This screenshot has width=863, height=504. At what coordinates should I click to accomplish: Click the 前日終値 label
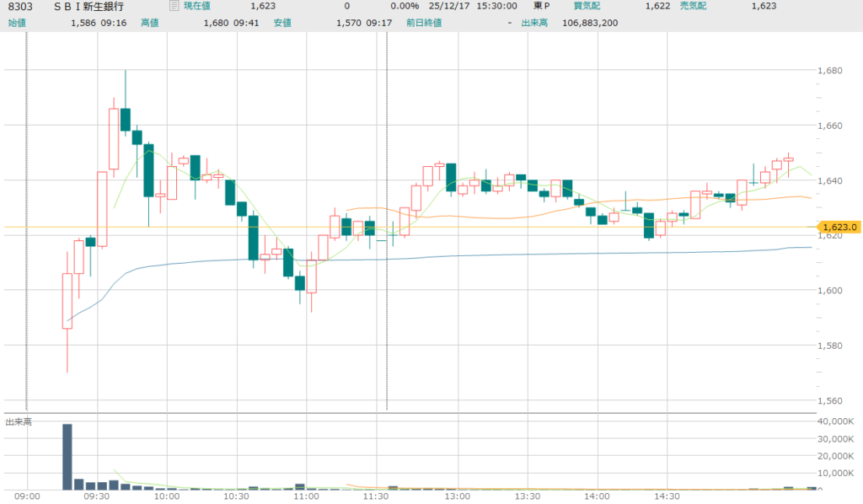pos(421,22)
